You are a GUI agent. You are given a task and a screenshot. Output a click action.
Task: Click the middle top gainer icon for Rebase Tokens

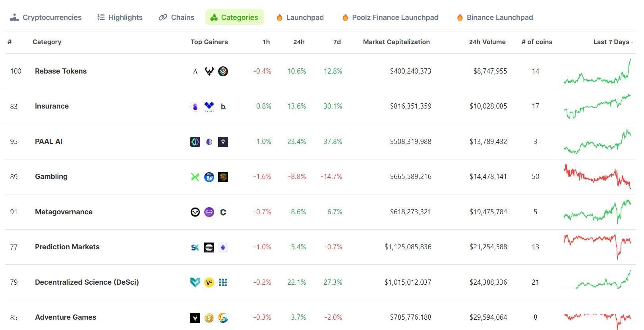point(209,72)
